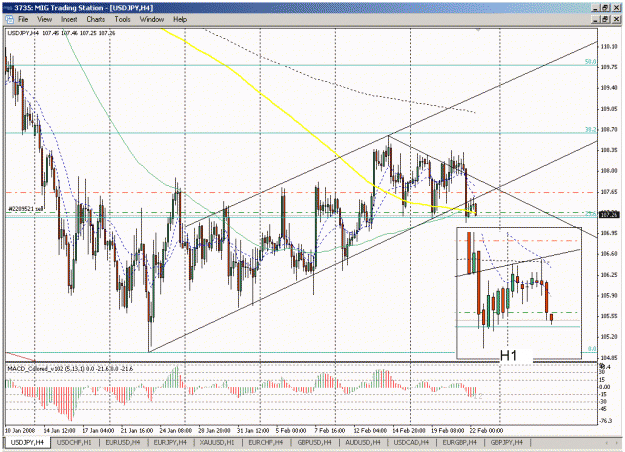Screen dimensions: 625x452
Task: Switch to the EURJPY,H4 chart tab
Action: click(170, 442)
